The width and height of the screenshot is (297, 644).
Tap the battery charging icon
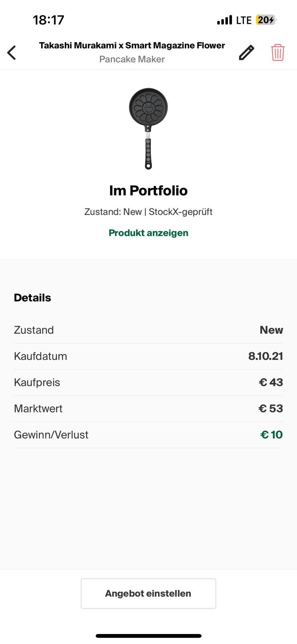[266, 20]
